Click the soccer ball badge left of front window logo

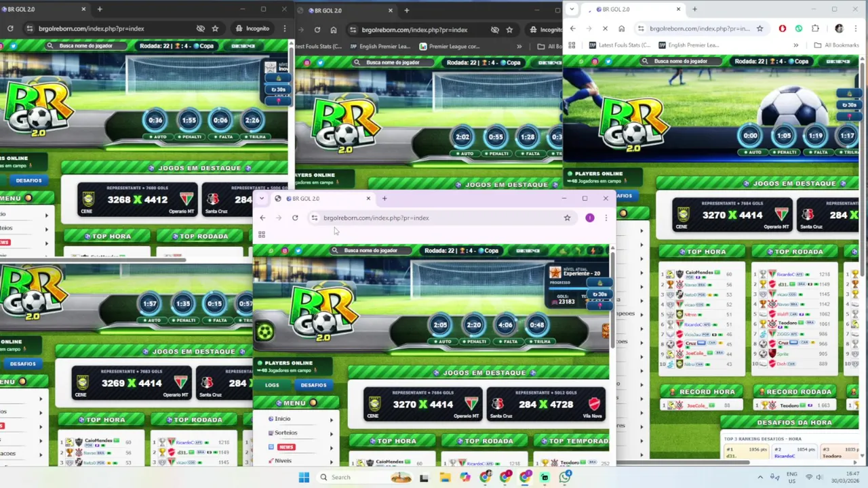tap(265, 331)
